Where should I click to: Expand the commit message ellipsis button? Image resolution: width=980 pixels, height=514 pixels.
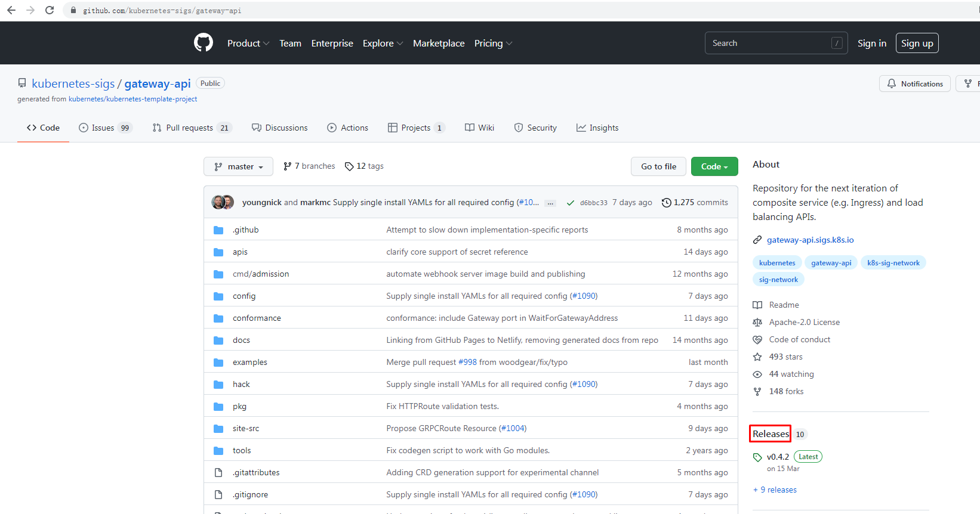coord(550,203)
